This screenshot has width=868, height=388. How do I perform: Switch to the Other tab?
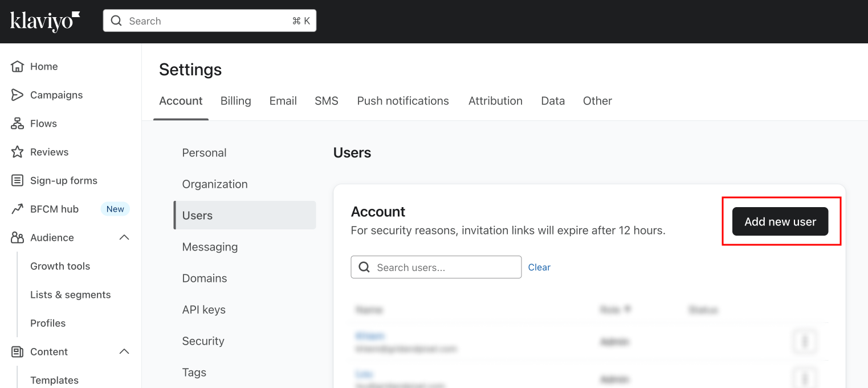tap(597, 101)
